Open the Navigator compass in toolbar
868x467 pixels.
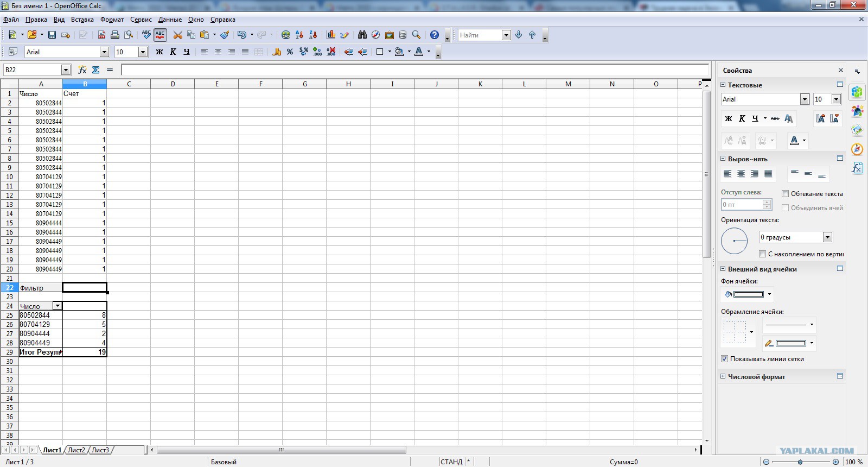point(375,35)
